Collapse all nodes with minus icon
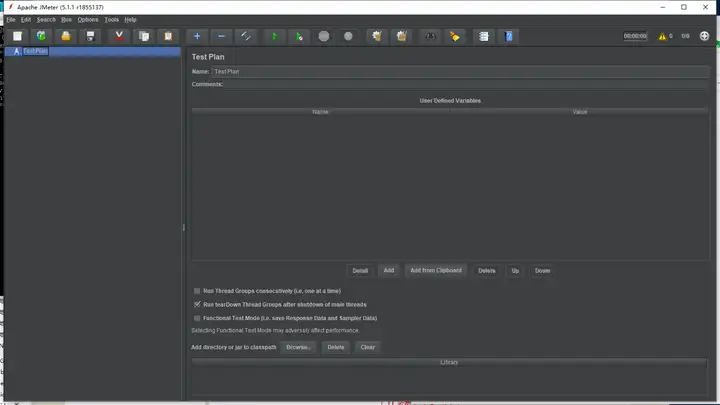The image size is (720, 405). (221, 36)
